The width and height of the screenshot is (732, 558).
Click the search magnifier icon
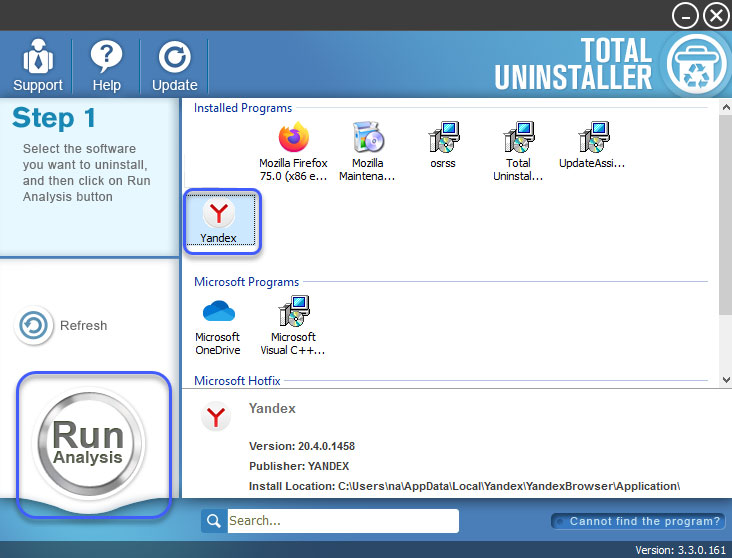click(214, 521)
